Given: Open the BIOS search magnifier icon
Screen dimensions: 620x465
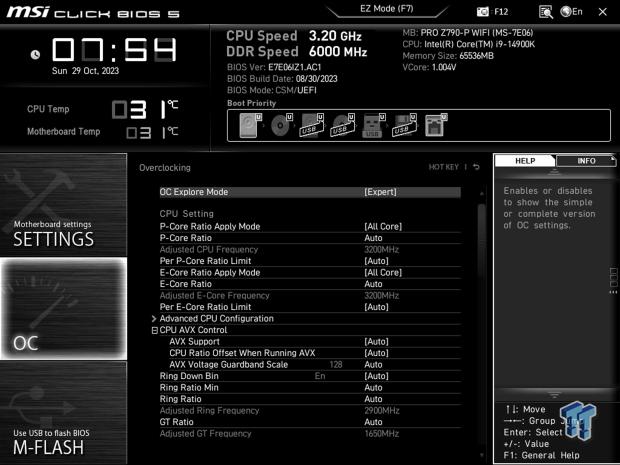Looking at the screenshot, I should 546,12.
